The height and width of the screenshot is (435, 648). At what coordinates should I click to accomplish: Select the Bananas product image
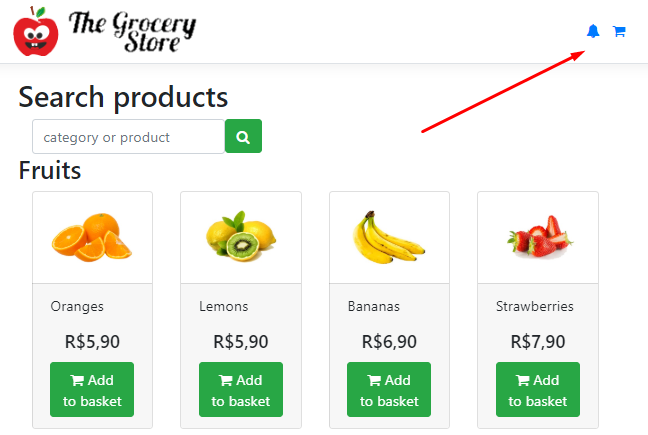(389, 238)
